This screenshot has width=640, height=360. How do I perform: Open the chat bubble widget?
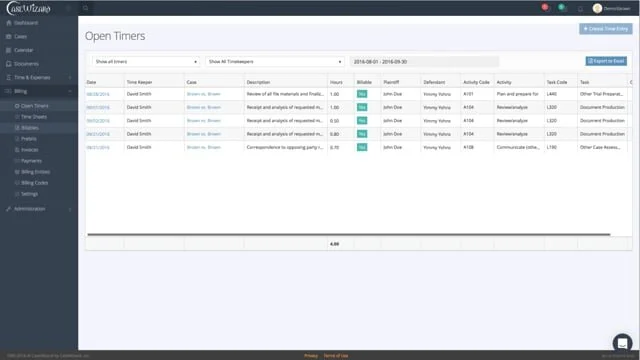[x=622, y=343]
